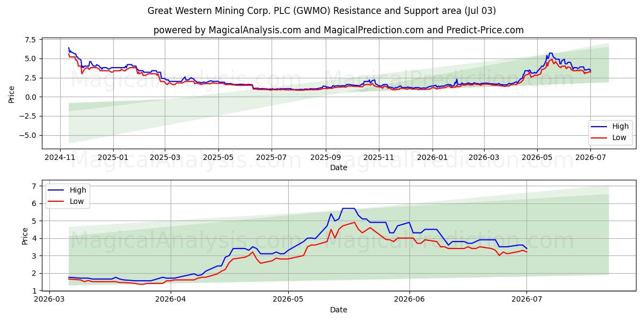Image resolution: width=644 pixels, height=322 pixels.
Task: Click the '2025-03' tick label on top chart
Action: 165,157
